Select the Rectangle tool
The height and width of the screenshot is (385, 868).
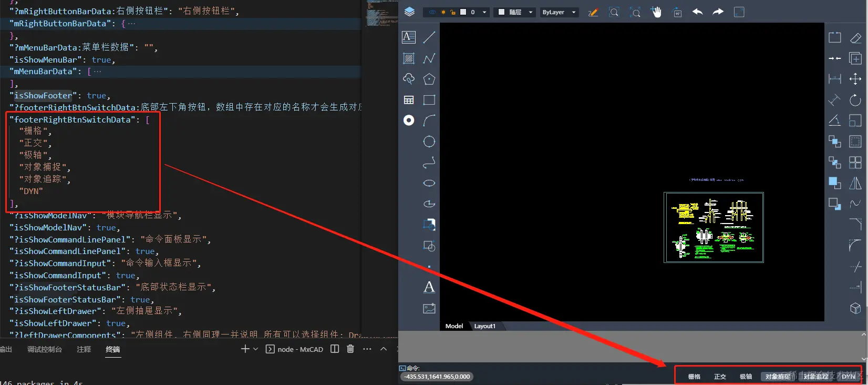(x=429, y=100)
